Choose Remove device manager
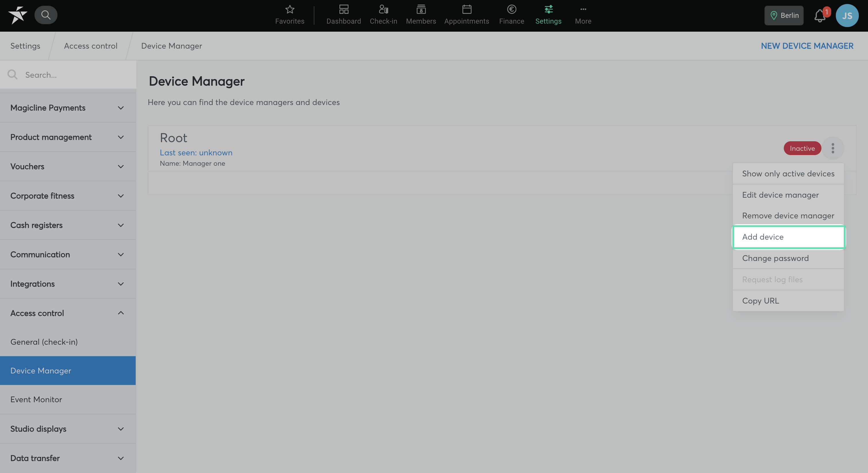The image size is (868, 473). pyautogui.click(x=788, y=215)
